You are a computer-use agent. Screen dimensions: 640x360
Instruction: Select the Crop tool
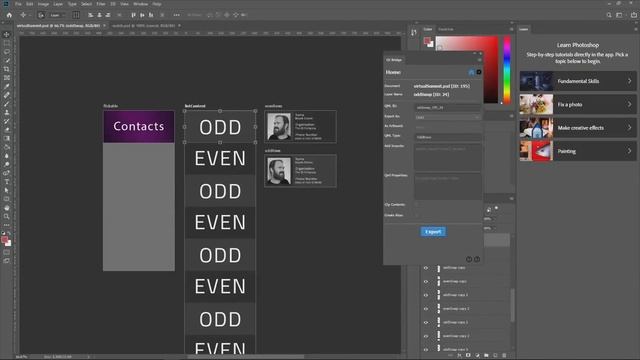7,69
